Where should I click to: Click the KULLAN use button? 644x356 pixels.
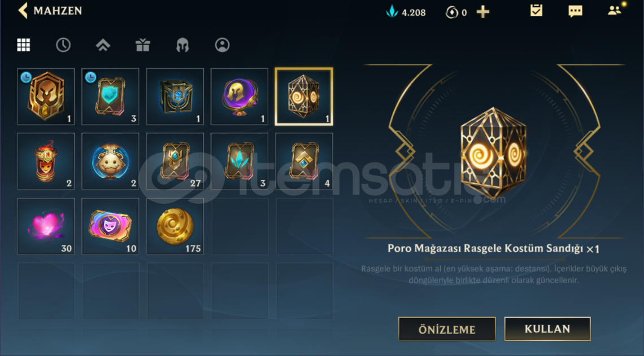547,328
